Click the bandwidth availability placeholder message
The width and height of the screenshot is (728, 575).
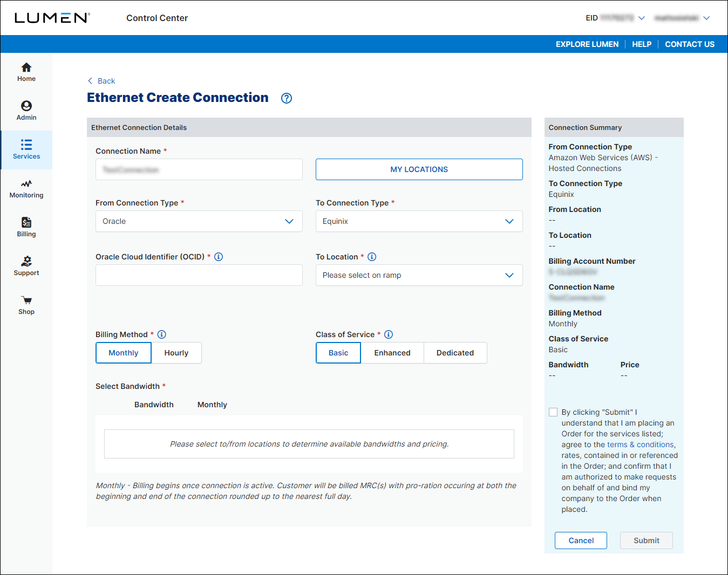(x=309, y=444)
